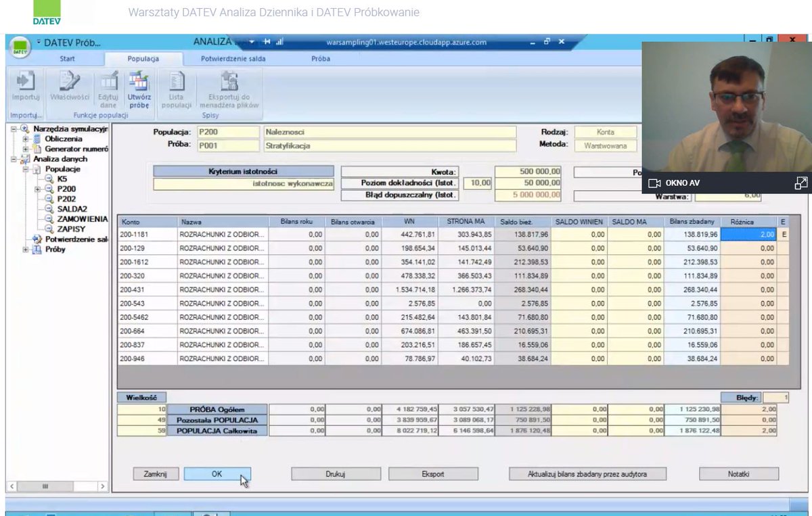This screenshot has width=812, height=516.
Task: Click the DATEV logo in page header
Action: tap(47, 11)
